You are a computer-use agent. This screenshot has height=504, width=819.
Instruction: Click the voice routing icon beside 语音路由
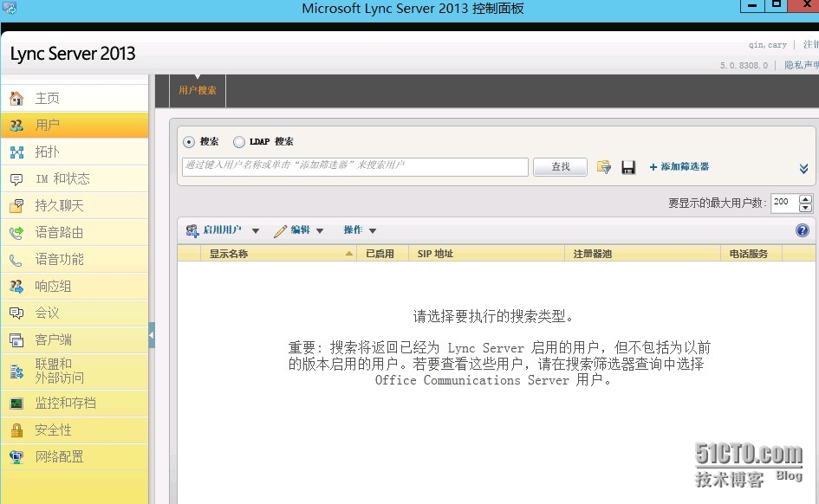coord(16,233)
